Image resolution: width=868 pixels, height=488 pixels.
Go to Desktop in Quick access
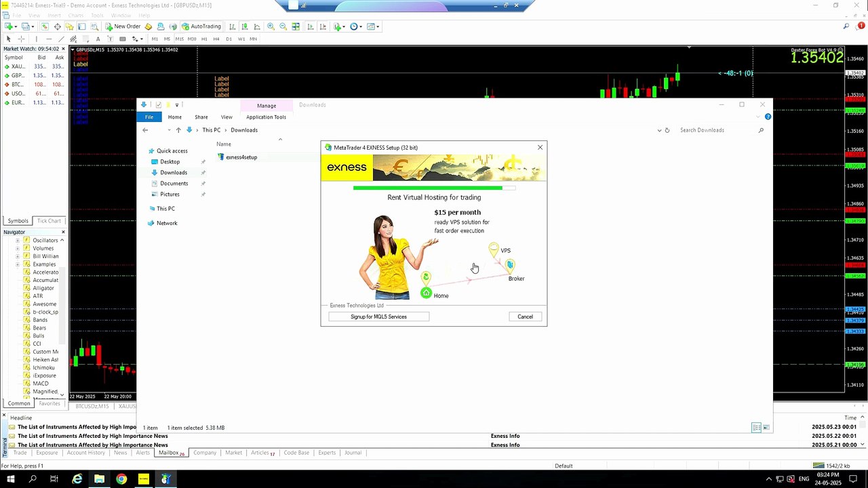pos(170,162)
